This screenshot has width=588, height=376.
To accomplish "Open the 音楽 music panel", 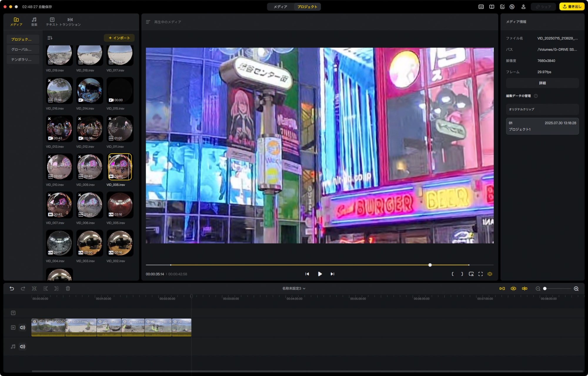I will [34, 21].
